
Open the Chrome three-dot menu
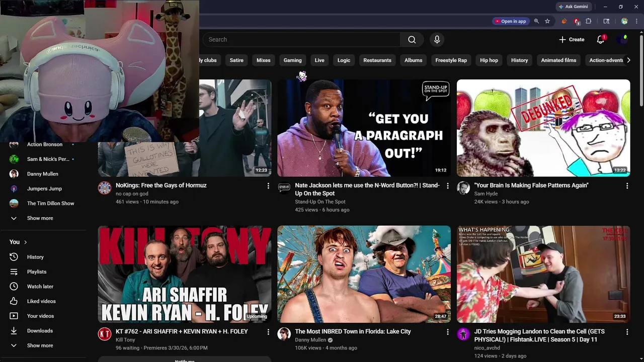pos(636,21)
